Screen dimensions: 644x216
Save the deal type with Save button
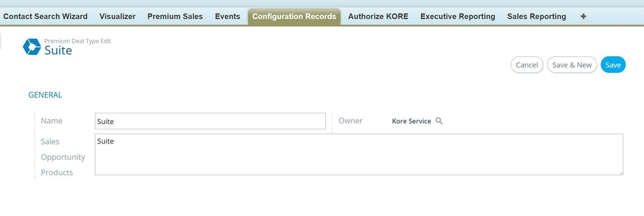[x=613, y=65]
